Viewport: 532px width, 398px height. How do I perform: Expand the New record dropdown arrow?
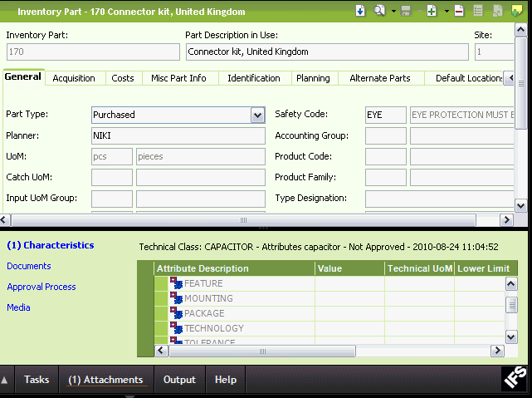click(x=447, y=11)
